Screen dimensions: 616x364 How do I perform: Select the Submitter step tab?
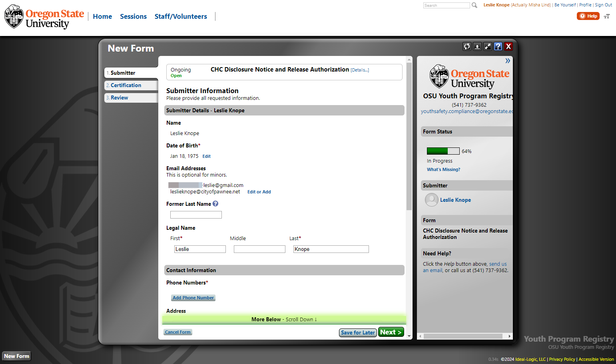click(131, 73)
